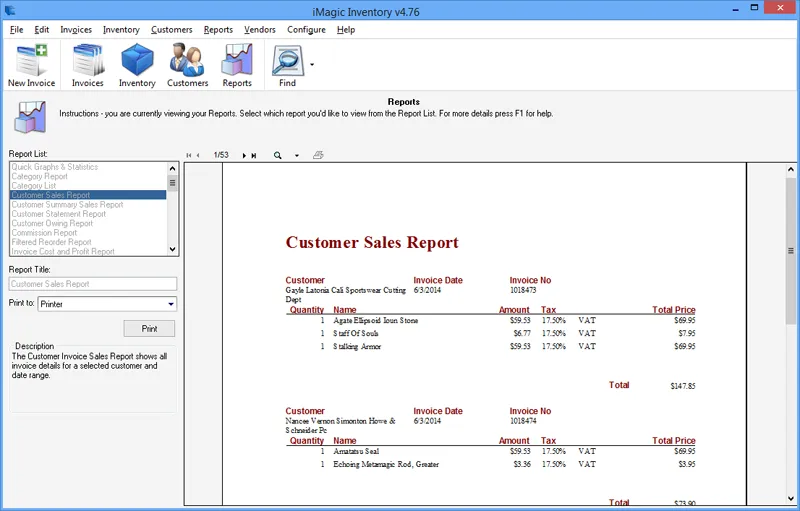Click the Report Title input field
800x511 pixels.
[x=93, y=284]
